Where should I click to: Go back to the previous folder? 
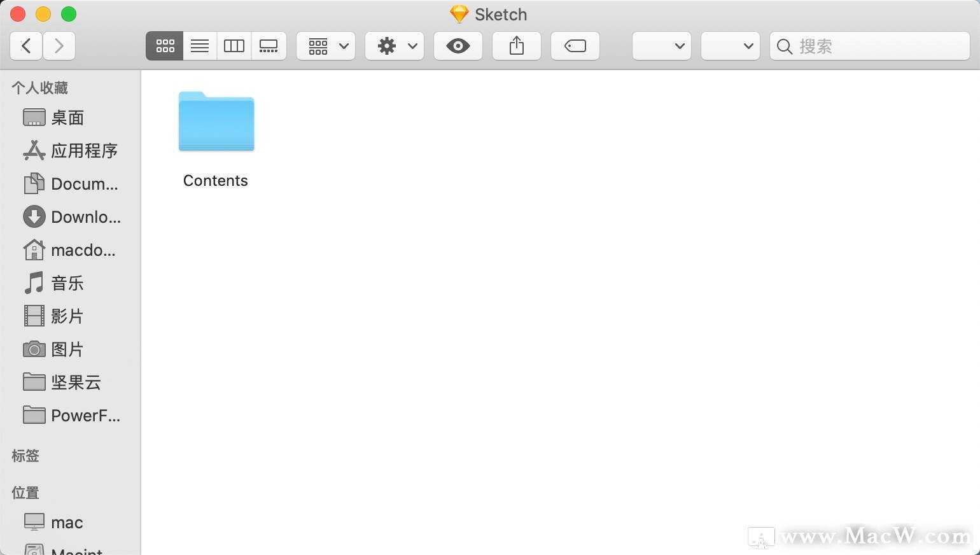[26, 46]
